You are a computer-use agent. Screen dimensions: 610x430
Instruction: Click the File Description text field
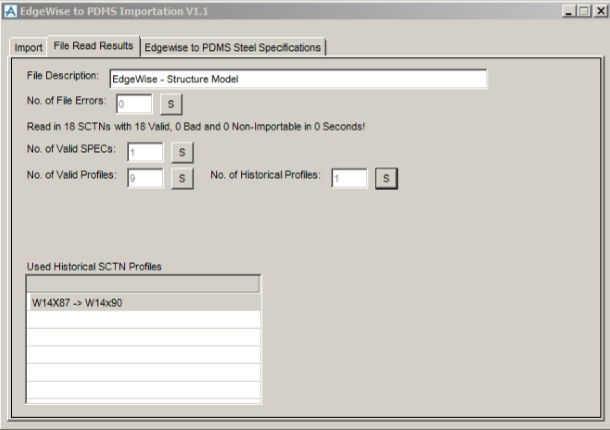pyautogui.click(x=298, y=79)
